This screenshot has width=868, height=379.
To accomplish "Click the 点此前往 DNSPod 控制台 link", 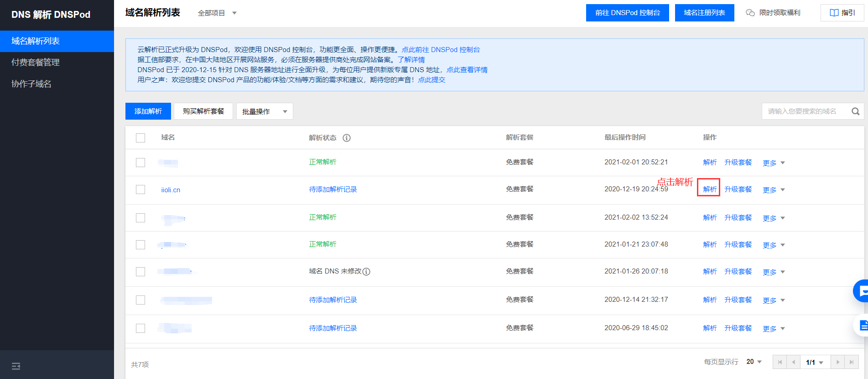I will [441, 50].
